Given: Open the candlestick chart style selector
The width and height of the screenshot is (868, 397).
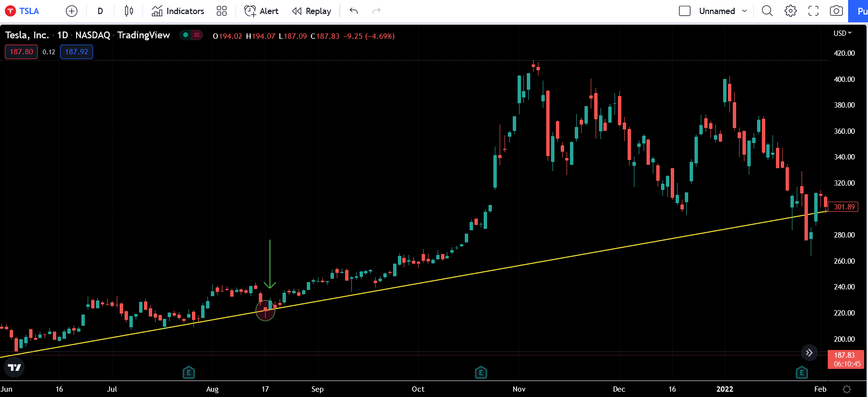Looking at the screenshot, I should (128, 11).
